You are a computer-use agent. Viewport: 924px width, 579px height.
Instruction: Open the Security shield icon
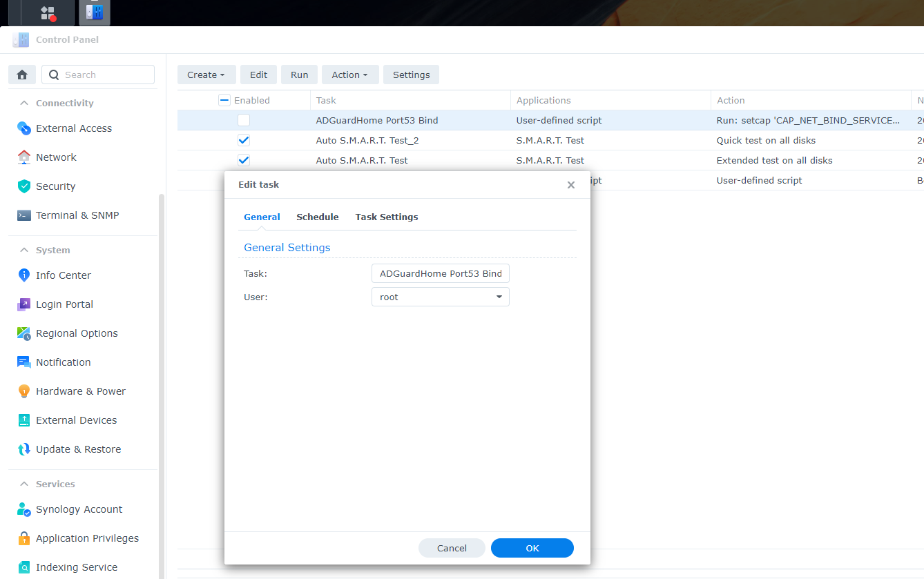(24, 186)
